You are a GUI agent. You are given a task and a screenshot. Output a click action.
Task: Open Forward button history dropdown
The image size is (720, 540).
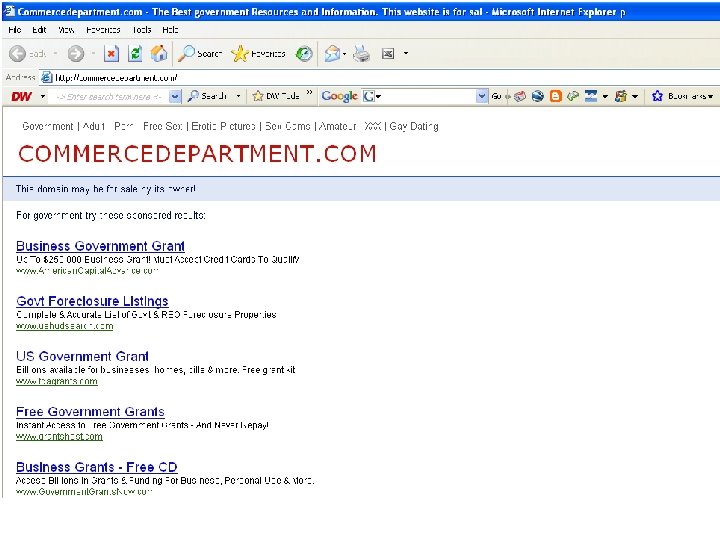[93, 54]
